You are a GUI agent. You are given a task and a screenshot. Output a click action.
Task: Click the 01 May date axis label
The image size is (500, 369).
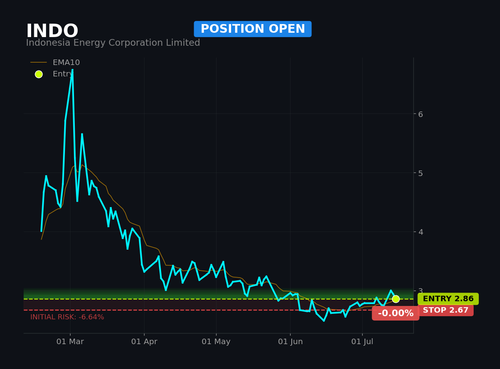(216, 342)
